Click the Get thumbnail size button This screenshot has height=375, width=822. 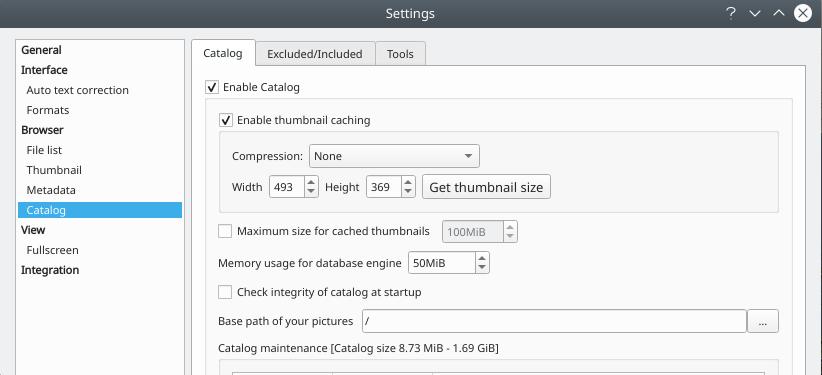(486, 187)
